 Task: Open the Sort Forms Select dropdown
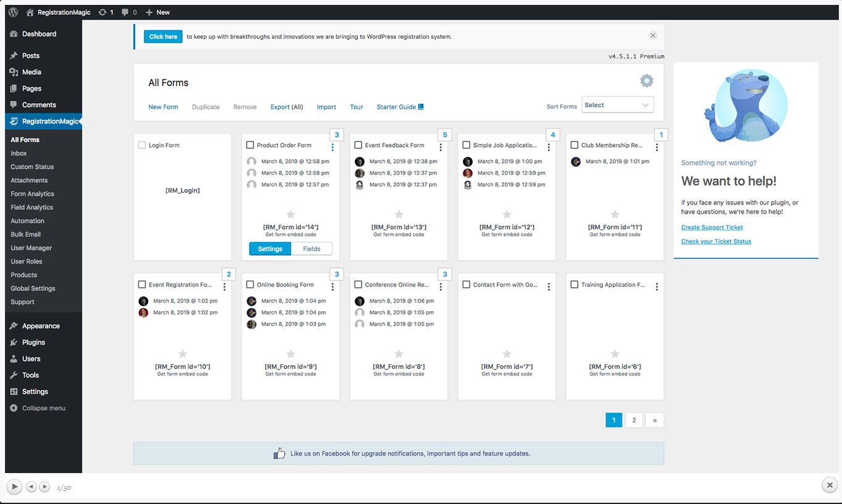click(x=618, y=105)
